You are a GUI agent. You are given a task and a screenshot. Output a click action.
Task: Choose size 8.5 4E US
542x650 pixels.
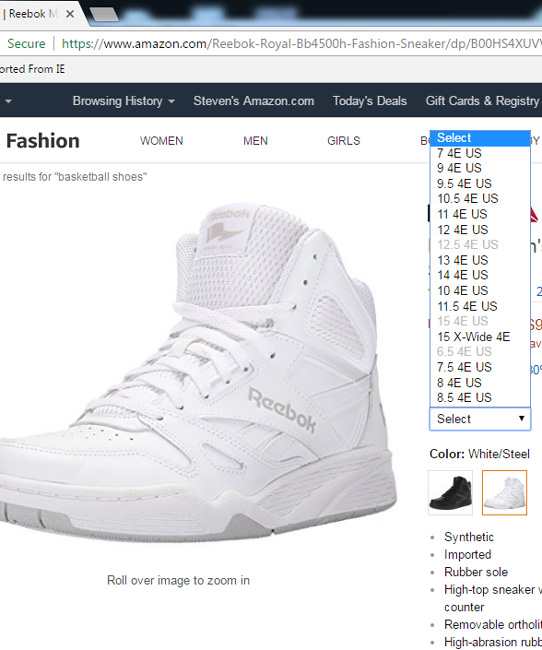(x=480, y=398)
